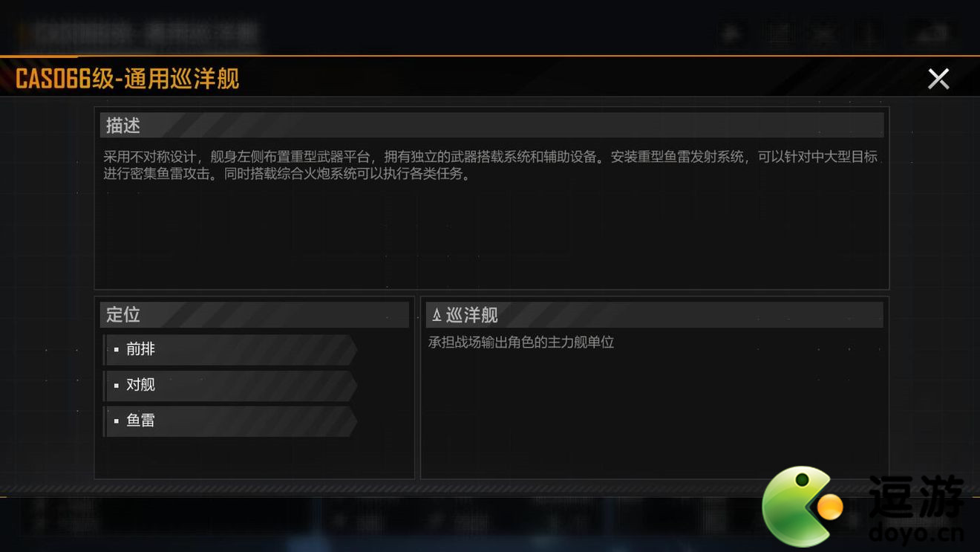
Task: Click the square bullet icon before 对舰
Action: point(117,386)
